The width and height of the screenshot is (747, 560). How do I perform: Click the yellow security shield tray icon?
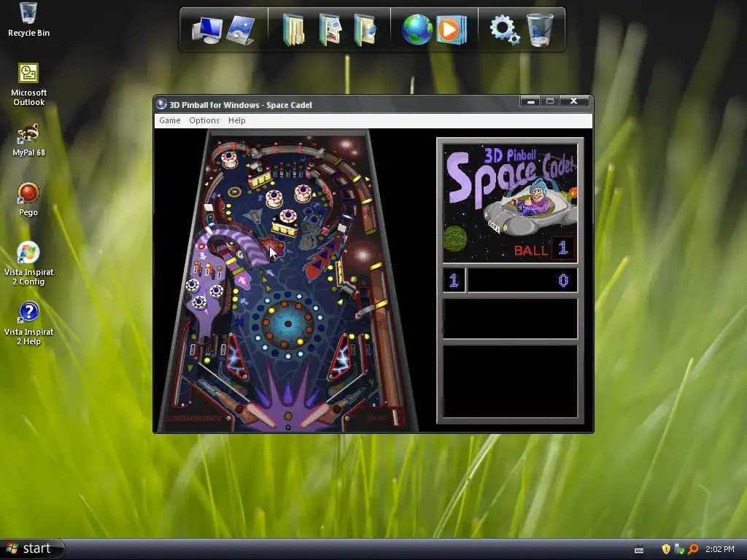pos(666,549)
